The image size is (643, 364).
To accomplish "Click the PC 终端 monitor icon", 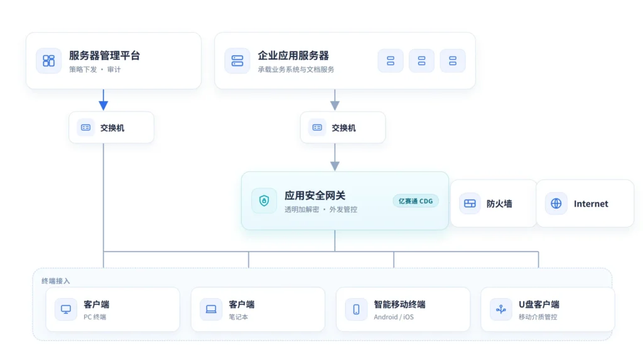I will [66, 309].
